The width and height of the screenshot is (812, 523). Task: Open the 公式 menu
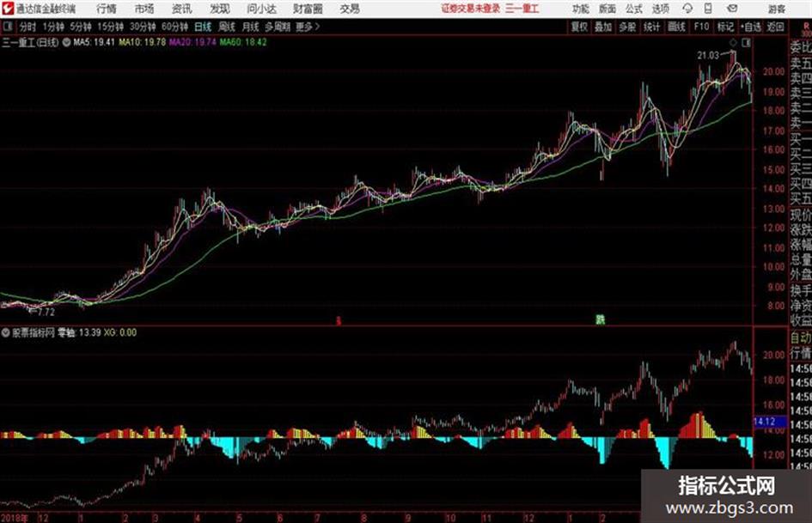pyautogui.click(x=634, y=9)
